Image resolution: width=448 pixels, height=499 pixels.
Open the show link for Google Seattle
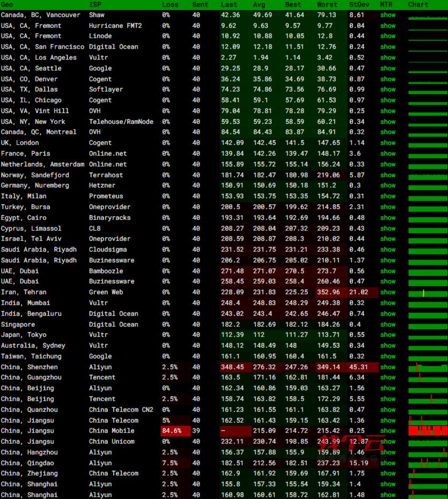(x=388, y=68)
